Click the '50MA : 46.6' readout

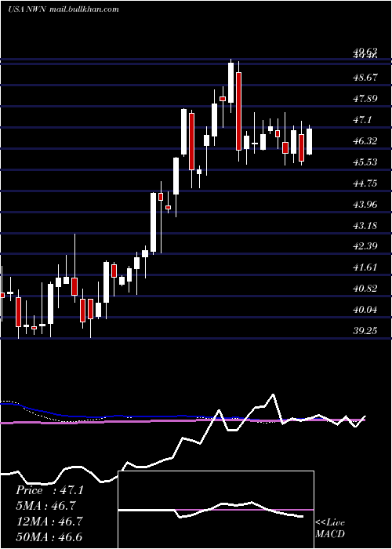point(49,537)
